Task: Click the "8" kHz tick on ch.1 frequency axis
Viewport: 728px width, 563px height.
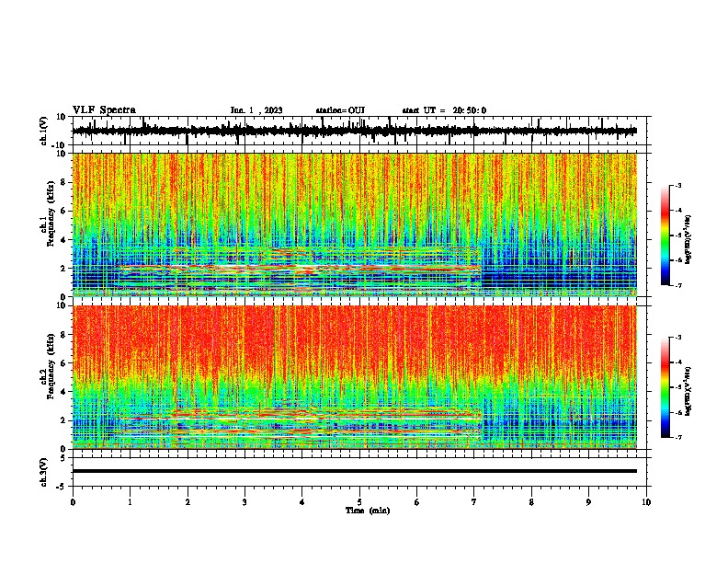Action: (63, 182)
